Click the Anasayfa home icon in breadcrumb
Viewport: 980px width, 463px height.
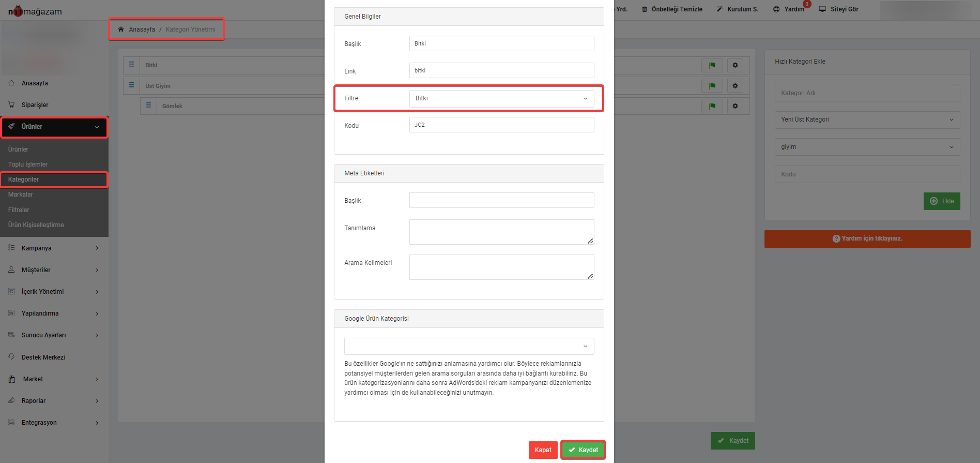(x=121, y=29)
